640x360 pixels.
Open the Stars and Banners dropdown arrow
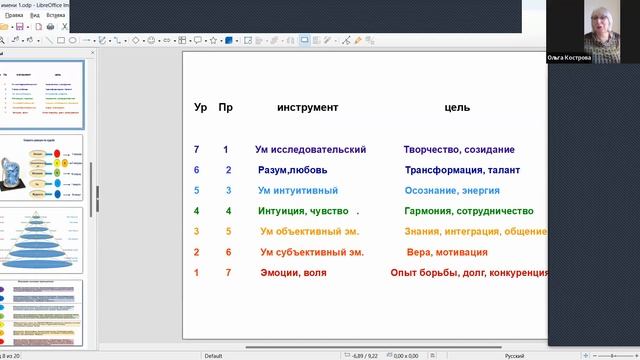click(221, 41)
